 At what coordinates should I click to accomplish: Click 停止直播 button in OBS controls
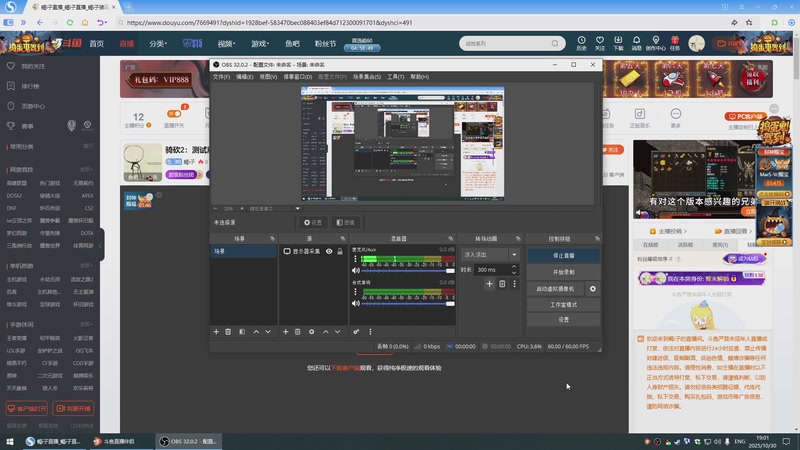(563, 256)
